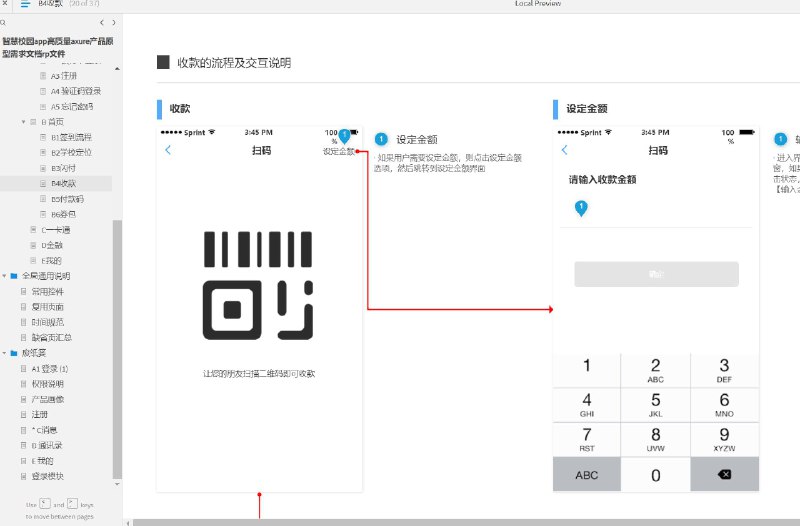800x526 pixels.
Task: Collapse the 废纸篓 folder
Action: [x=4, y=353]
